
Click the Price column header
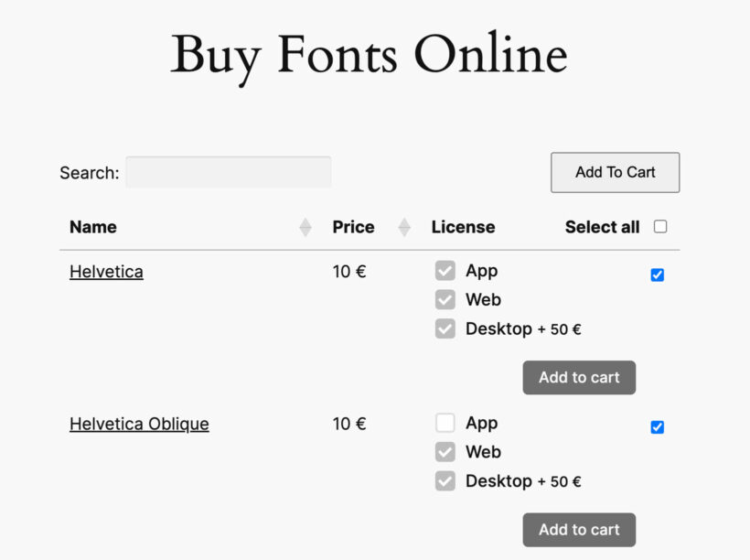pyautogui.click(x=353, y=227)
